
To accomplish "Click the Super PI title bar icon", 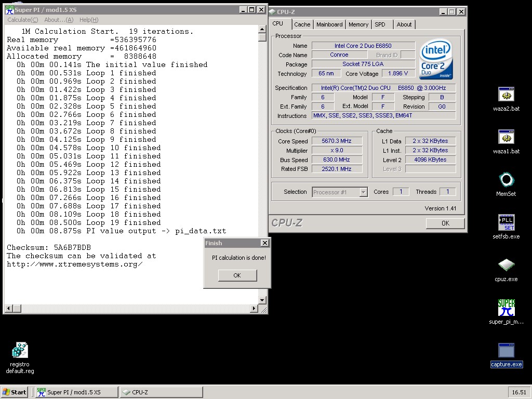I will (9, 10).
